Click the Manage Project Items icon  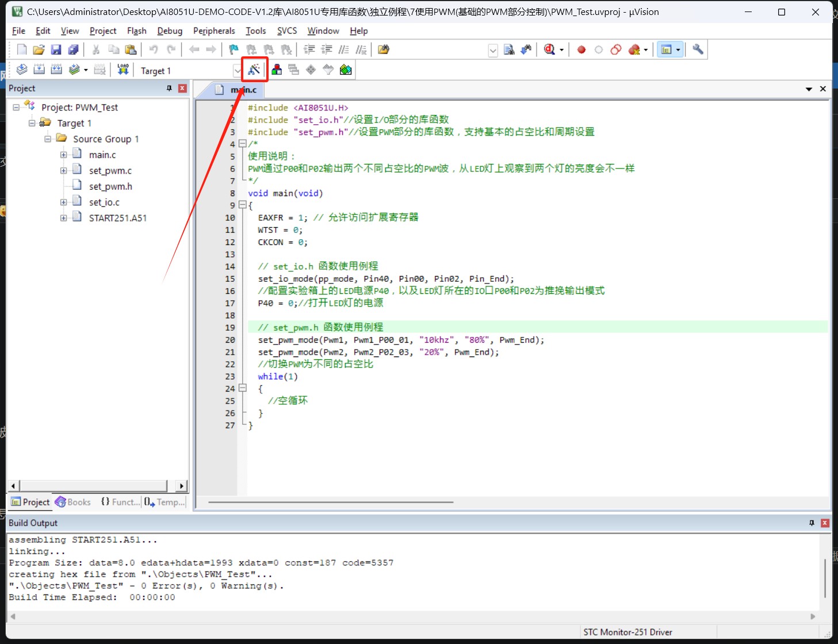click(277, 70)
